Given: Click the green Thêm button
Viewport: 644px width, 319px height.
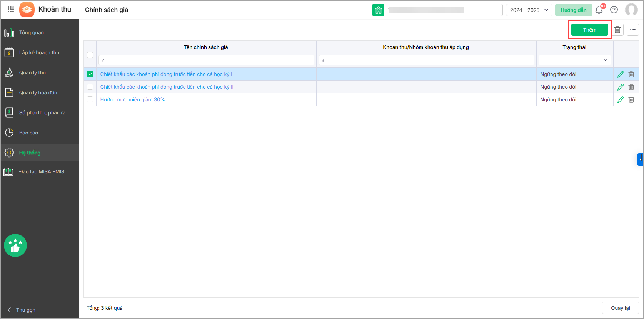Looking at the screenshot, I should click(x=590, y=30).
